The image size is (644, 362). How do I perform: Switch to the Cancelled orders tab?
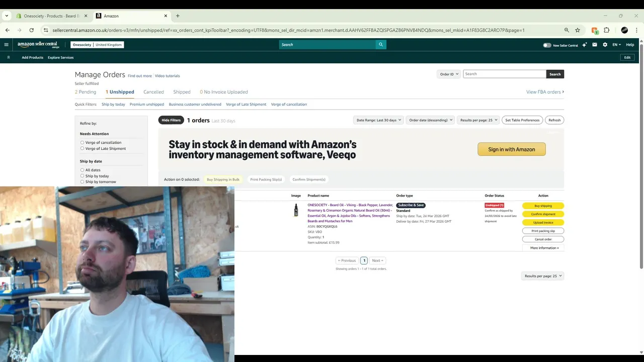pyautogui.click(x=153, y=92)
